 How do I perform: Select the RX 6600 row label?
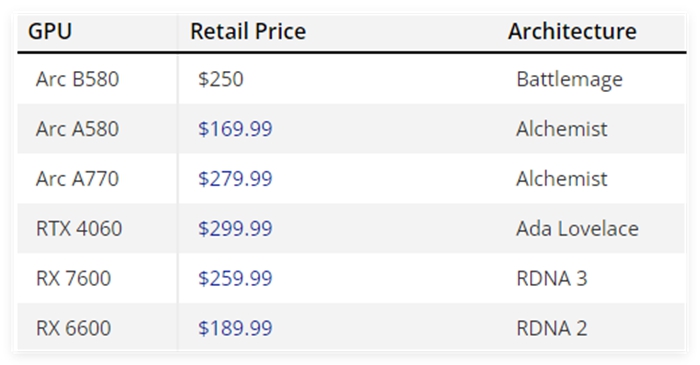(73, 328)
